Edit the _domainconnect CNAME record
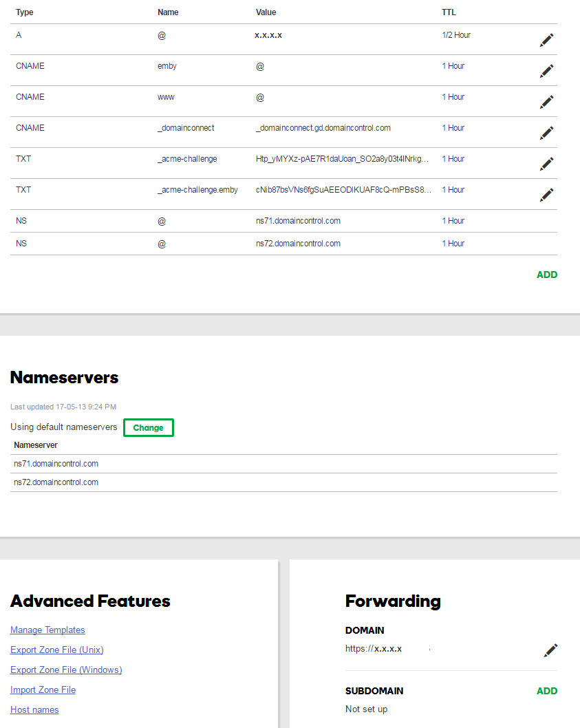580x728 pixels. (x=546, y=133)
